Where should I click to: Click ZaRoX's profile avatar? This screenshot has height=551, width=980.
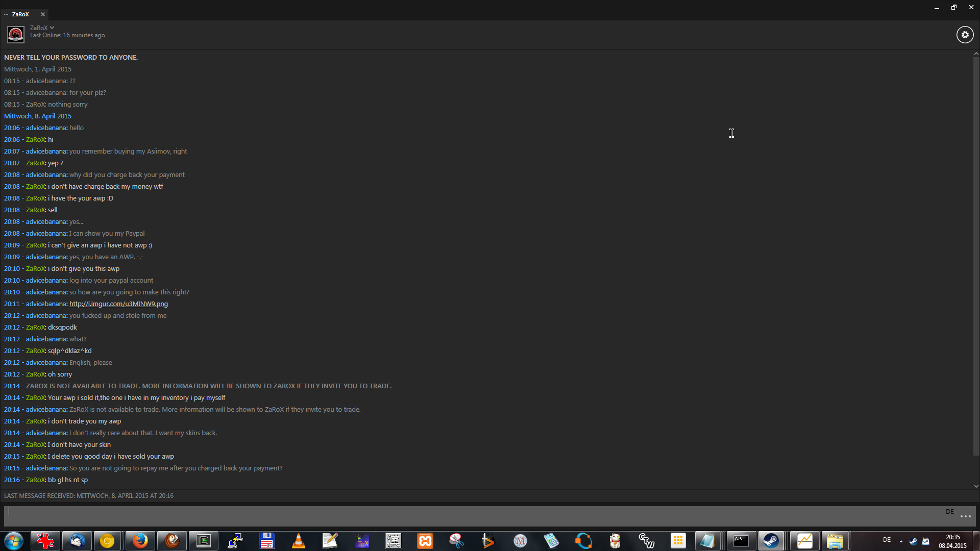[15, 35]
